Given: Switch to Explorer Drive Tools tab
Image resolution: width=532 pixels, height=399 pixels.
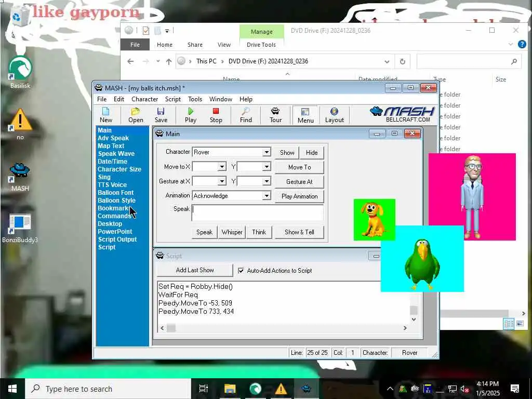Looking at the screenshot, I should point(261,45).
